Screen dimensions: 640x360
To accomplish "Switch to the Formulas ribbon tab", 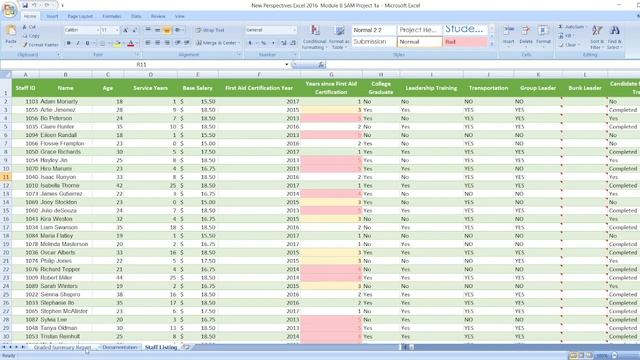I will [112, 16].
